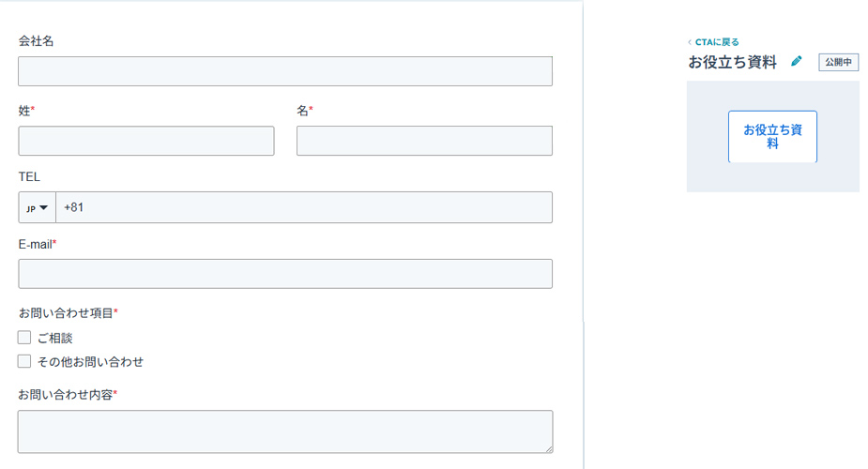868x469 pixels.
Task: Click into the 姓 text field
Action: [x=146, y=141]
